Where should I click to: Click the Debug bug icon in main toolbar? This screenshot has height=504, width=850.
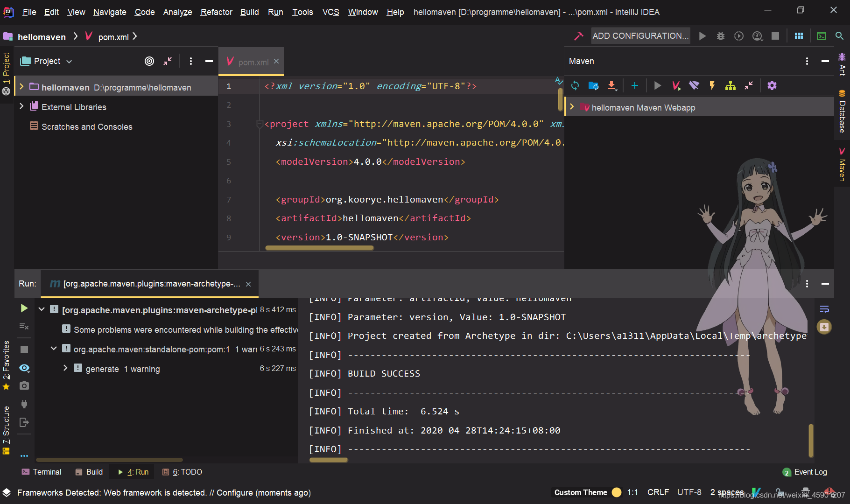pos(721,36)
